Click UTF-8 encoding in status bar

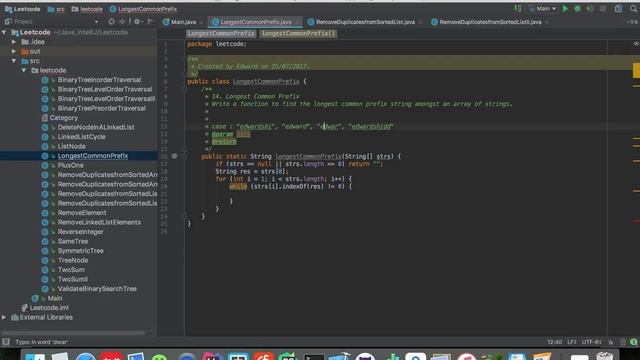(591, 342)
